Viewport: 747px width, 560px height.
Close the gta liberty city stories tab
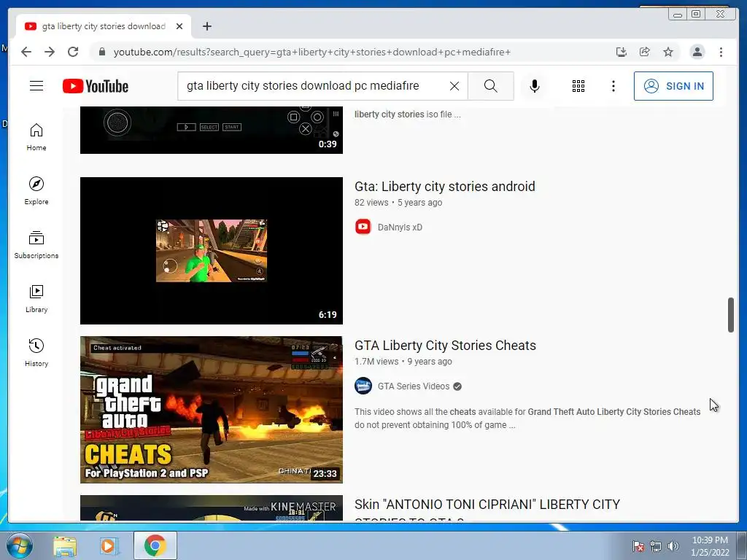pyautogui.click(x=179, y=26)
